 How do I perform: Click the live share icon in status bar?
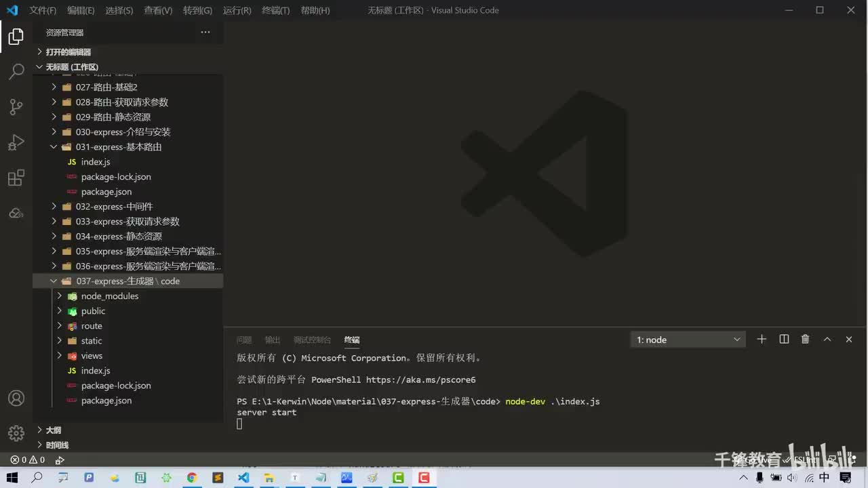coord(60,460)
